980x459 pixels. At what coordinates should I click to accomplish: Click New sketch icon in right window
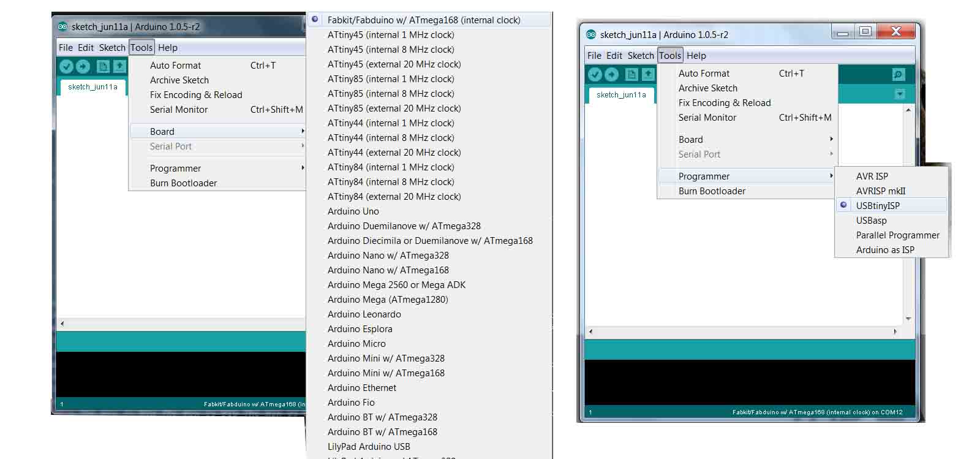point(631,74)
